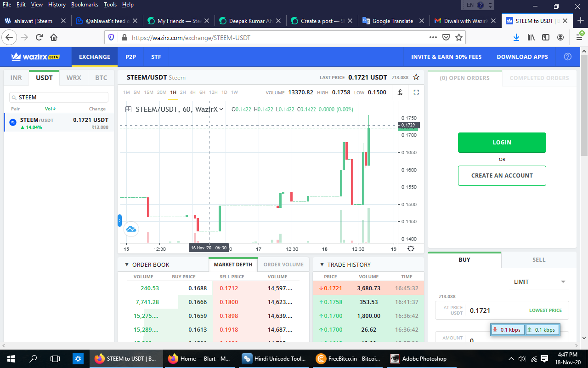Switch to the BTC market tab
This screenshot has width=588, height=368.
point(101,78)
